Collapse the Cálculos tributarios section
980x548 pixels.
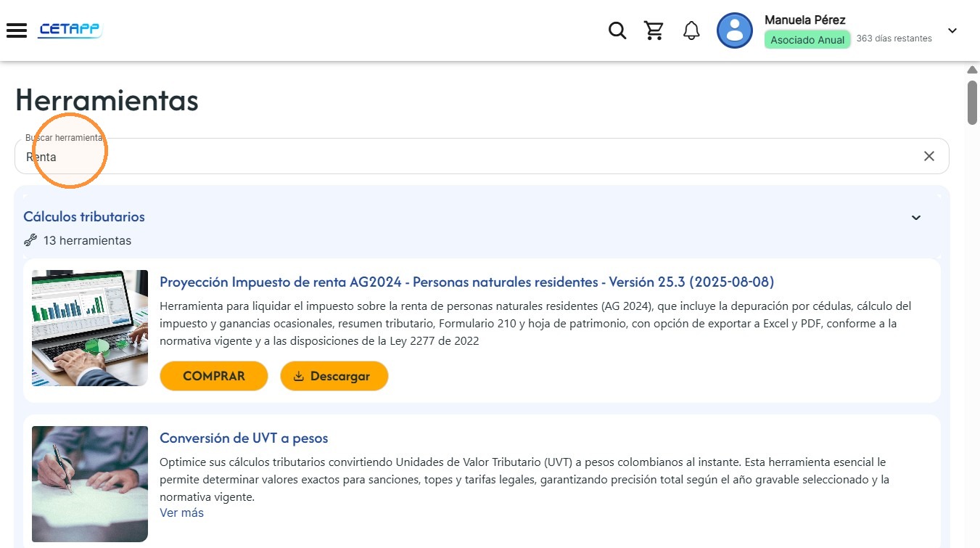[916, 218]
